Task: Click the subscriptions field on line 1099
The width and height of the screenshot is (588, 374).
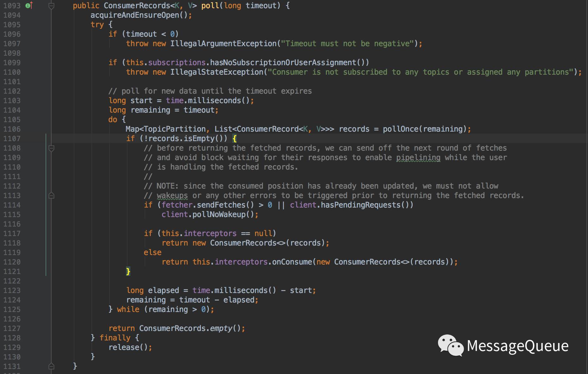Action: pyautogui.click(x=177, y=63)
